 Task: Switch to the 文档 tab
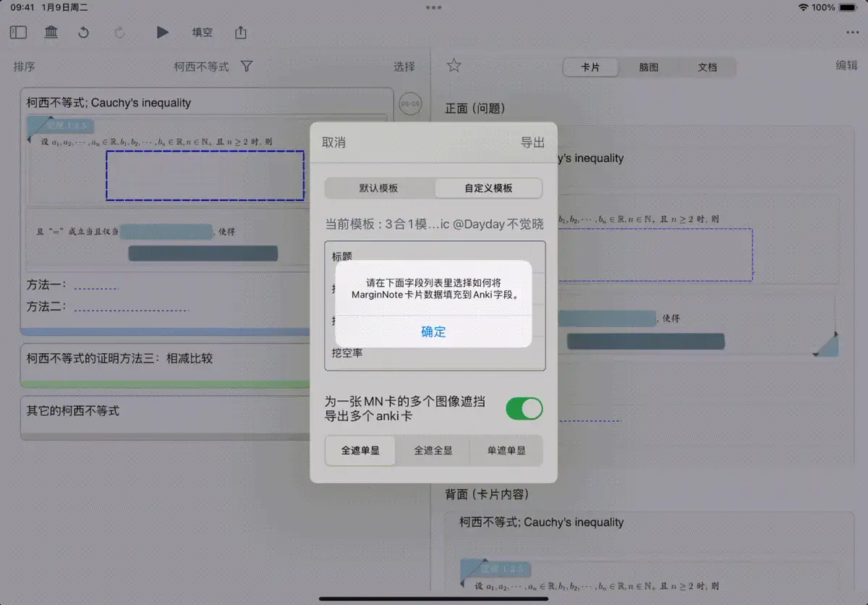pos(707,67)
